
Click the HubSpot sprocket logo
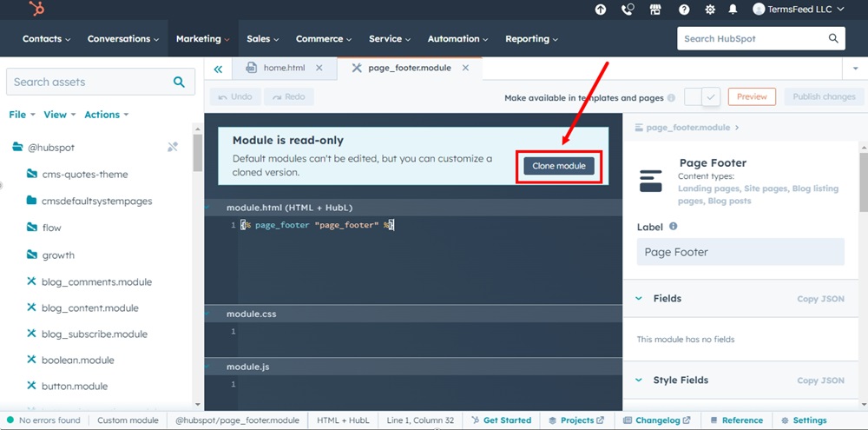[37, 9]
